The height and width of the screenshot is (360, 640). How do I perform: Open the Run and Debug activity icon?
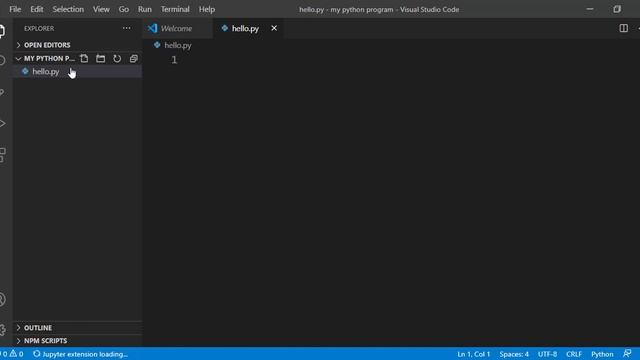pos(2,123)
